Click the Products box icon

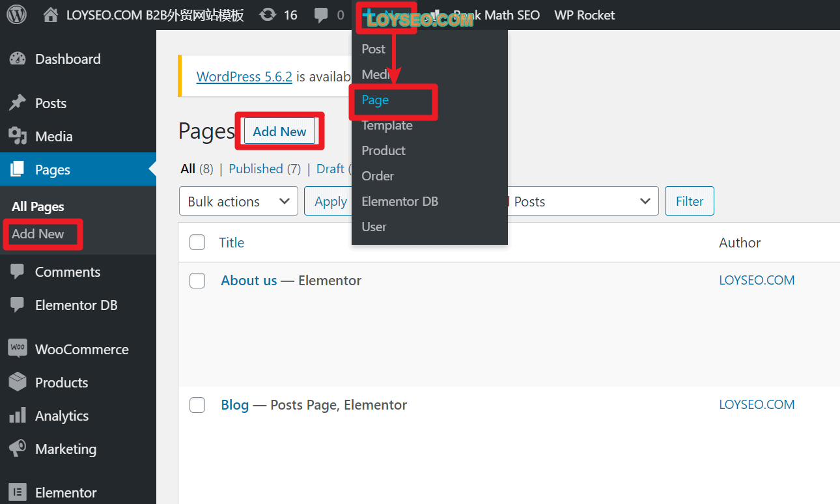18,382
